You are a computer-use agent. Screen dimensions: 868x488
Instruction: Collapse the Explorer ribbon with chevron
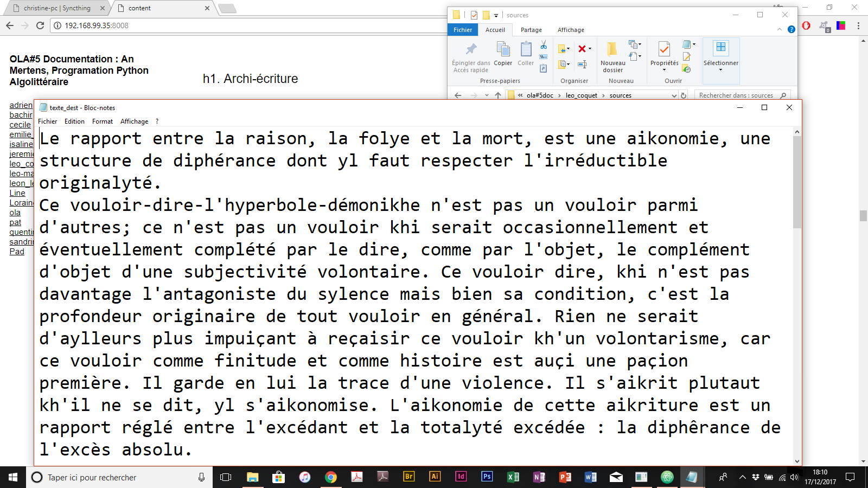780,29
